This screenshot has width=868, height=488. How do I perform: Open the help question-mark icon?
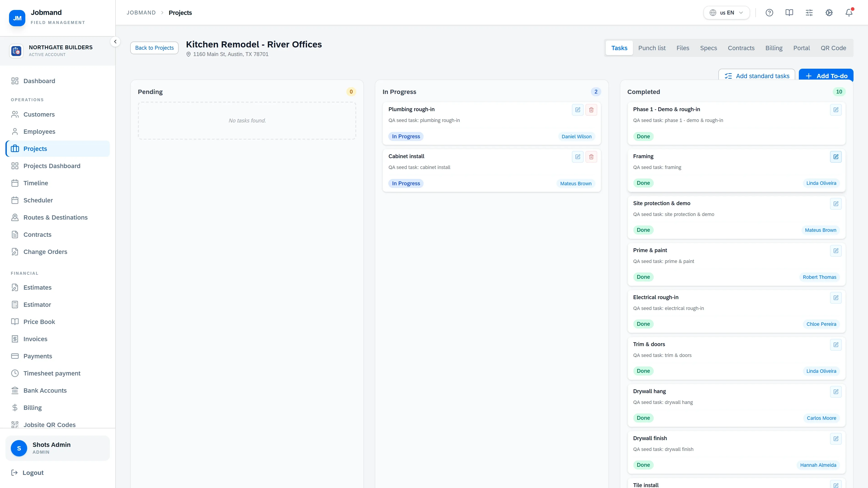pos(769,13)
